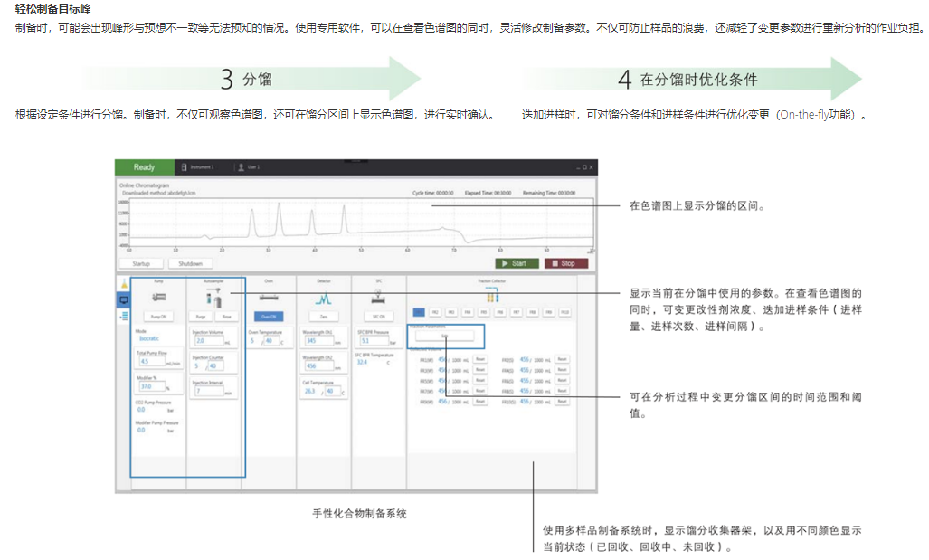The height and width of the screenshot is (560, 929).
Task: Select the highlighted FR1 fraction tab
Action: click(419, 312)
